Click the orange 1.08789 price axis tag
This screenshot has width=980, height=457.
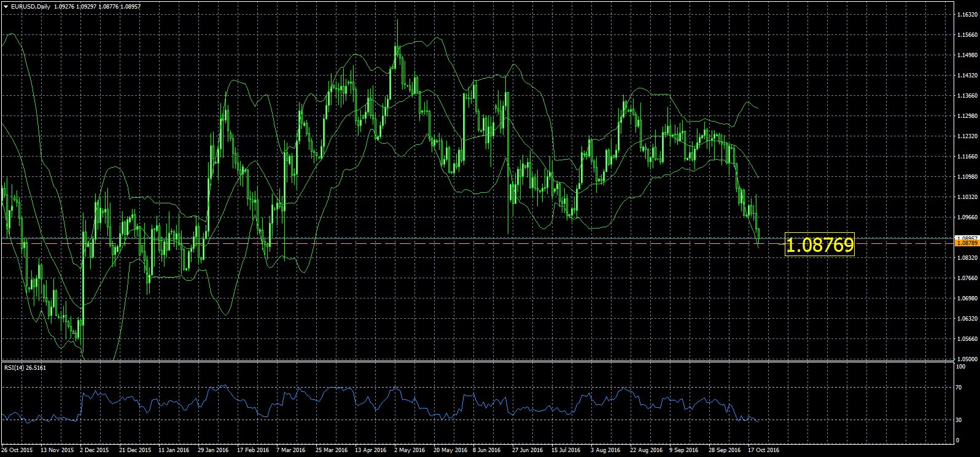click(966, 243)
